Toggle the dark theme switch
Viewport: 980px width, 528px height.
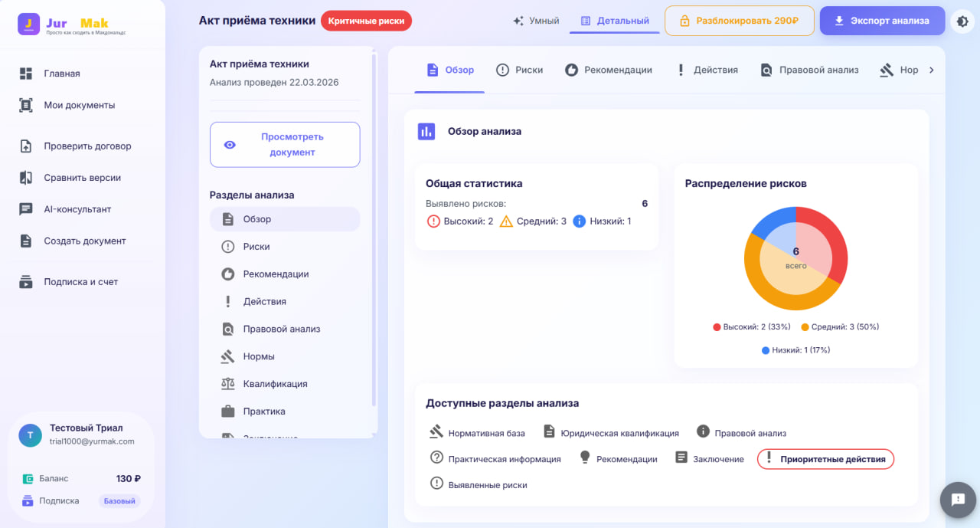point(962,22)
